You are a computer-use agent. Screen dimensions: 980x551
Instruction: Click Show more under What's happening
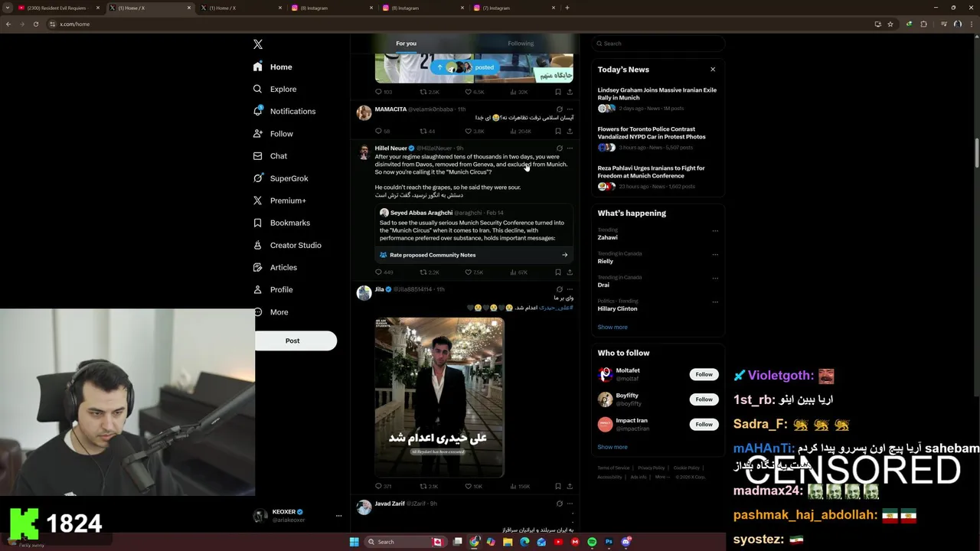click(x=612, y=327)
